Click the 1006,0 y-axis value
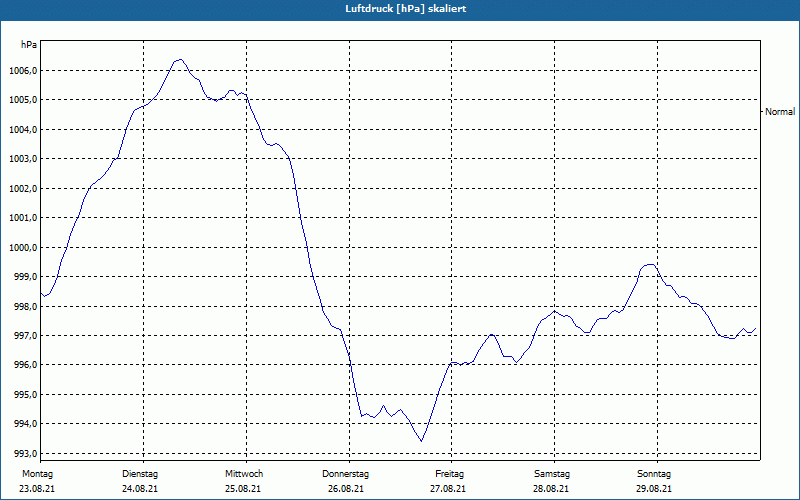800x500 pixels. (x=23, y=70)
